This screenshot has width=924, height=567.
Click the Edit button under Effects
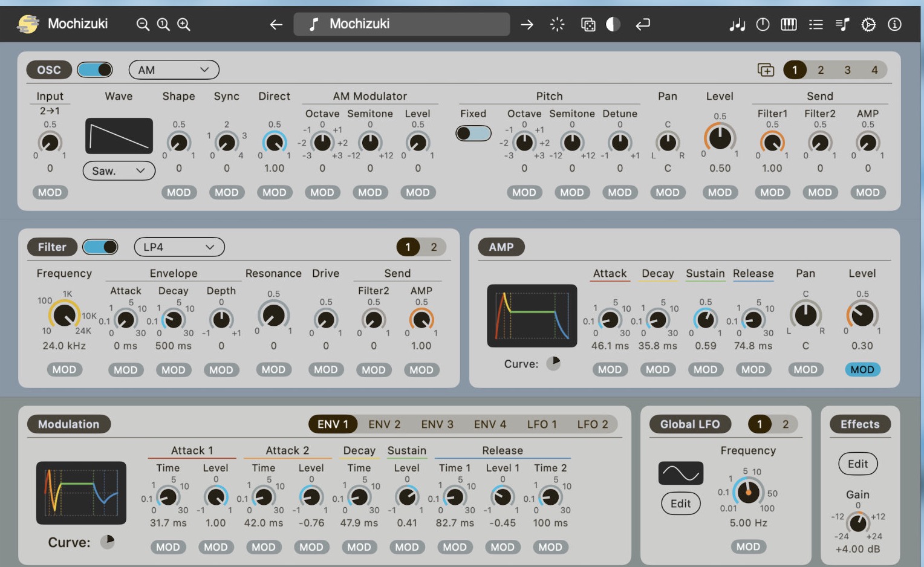[x=858, y=464]
